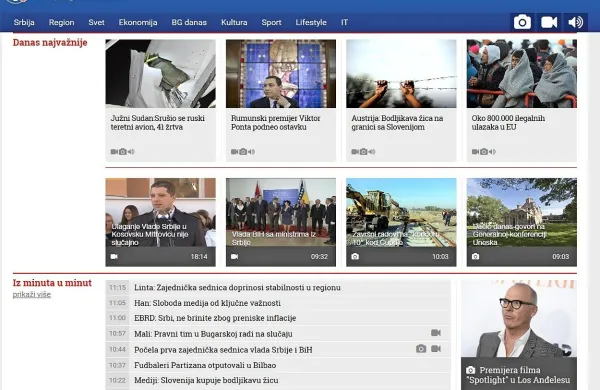Open the Oko 800.000 ilegalnih ulazaka u EU headline

point(508,122)
